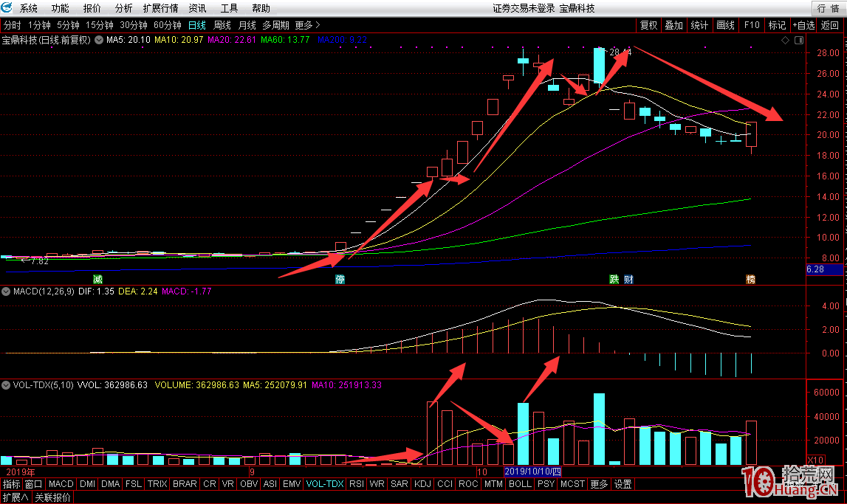This screenshot has height=504, width=847.
Task: Switch to 1分钟 period
Action: point(39,25)
